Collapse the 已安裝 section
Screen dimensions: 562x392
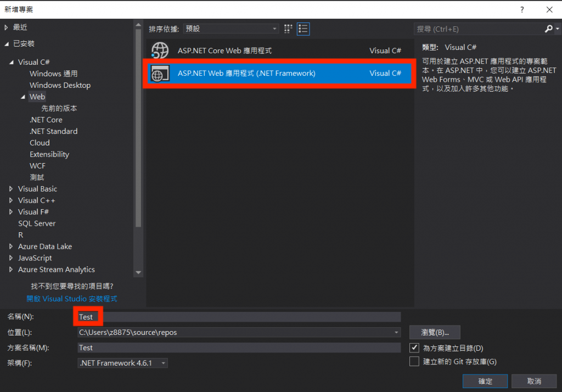(7, 44)
